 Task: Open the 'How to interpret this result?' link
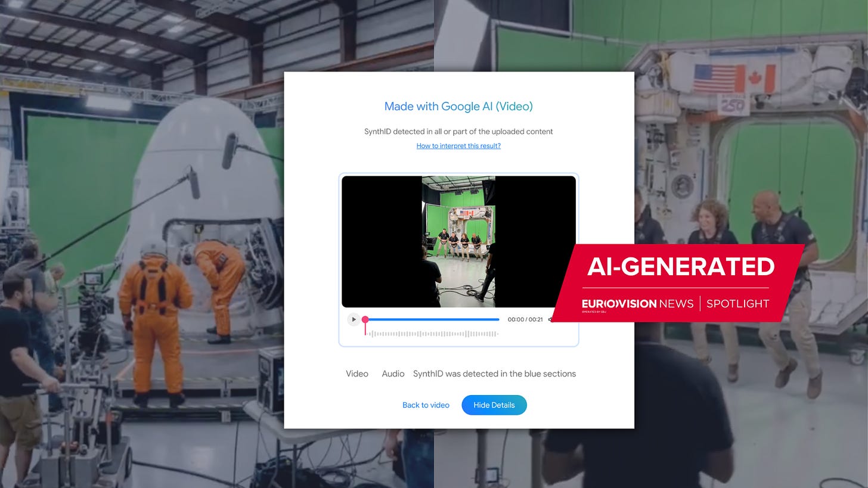coord(458,146)
